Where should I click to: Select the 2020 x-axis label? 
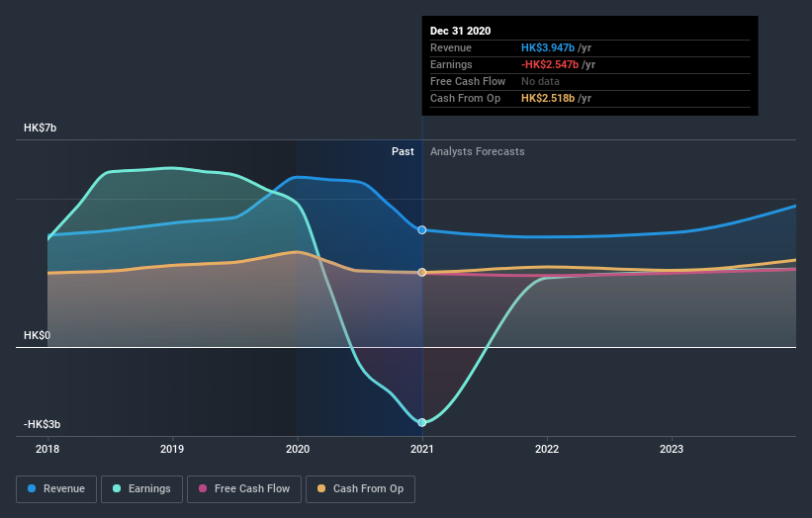(298, 449)
